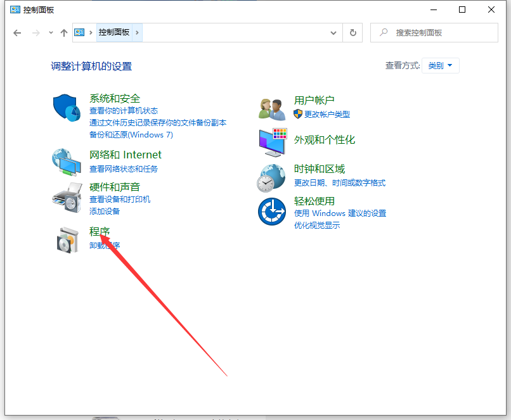Open 轻松使用 accessibility icon
This screenshot has height=420, width=511.
271,212
